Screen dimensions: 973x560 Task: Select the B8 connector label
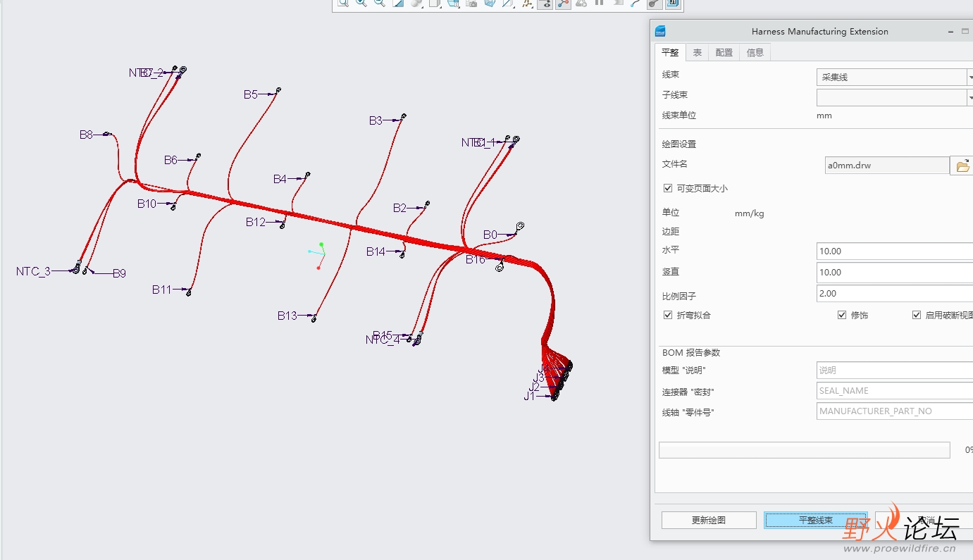[x=86, y=135]
